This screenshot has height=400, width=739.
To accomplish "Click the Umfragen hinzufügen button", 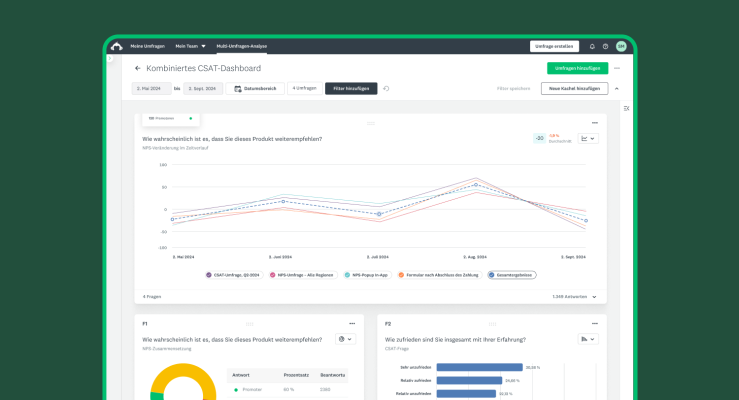I will [577, 68].
